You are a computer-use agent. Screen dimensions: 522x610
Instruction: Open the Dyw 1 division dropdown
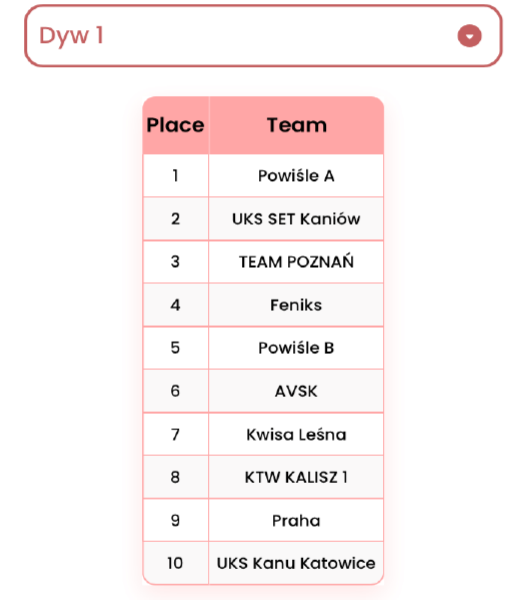click(x=263, y=36)
